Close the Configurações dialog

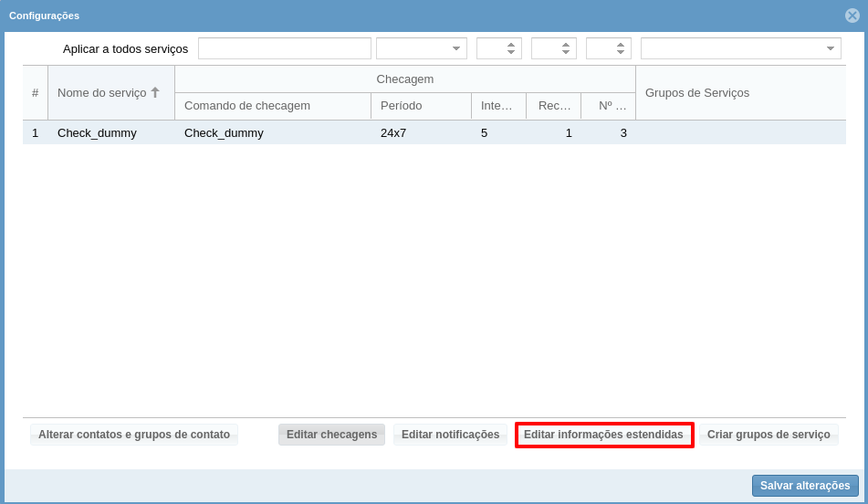coord(852,16)
